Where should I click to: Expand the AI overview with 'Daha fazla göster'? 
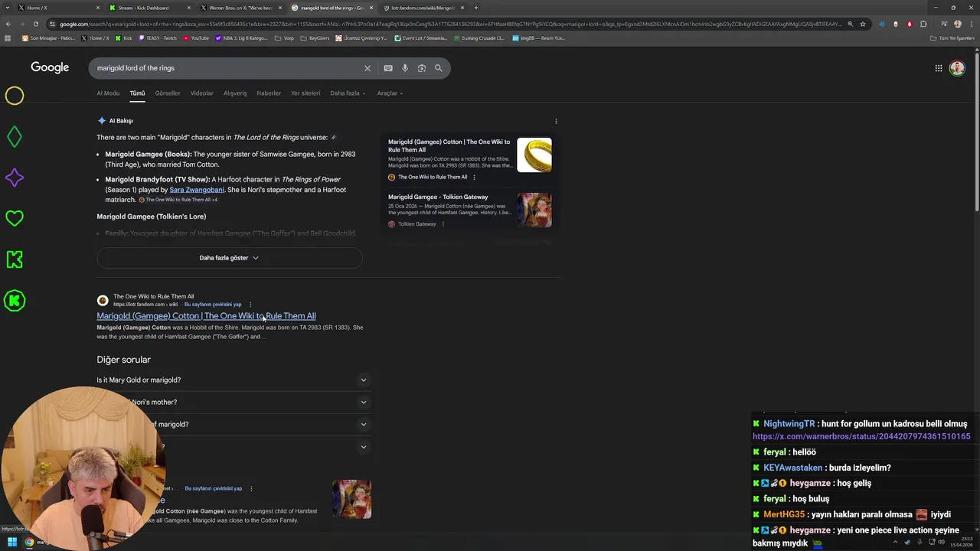point(229,258)
